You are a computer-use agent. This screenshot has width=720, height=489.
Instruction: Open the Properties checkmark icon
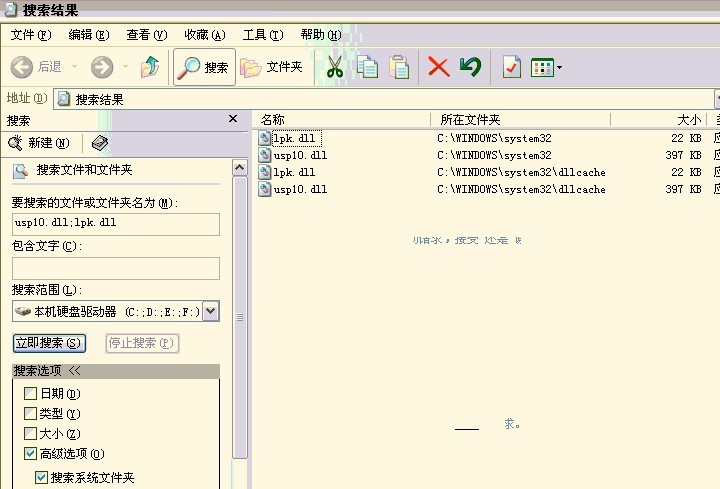click(x=512, y=67)
